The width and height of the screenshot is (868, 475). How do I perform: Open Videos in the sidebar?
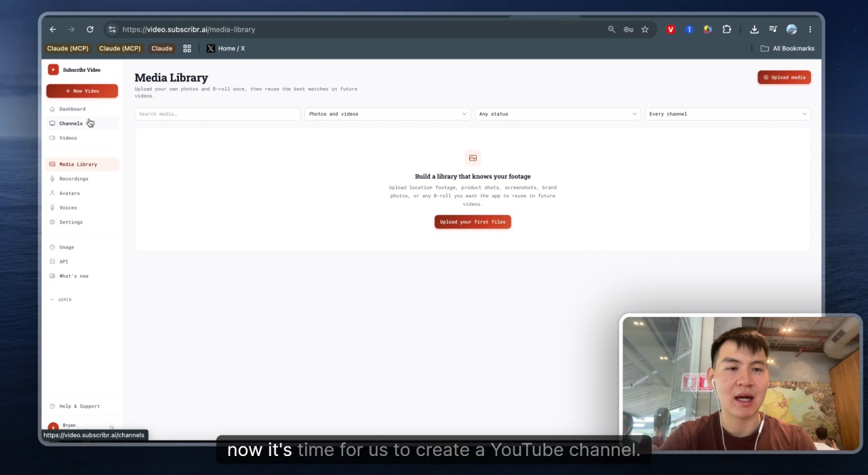(82, 138)
